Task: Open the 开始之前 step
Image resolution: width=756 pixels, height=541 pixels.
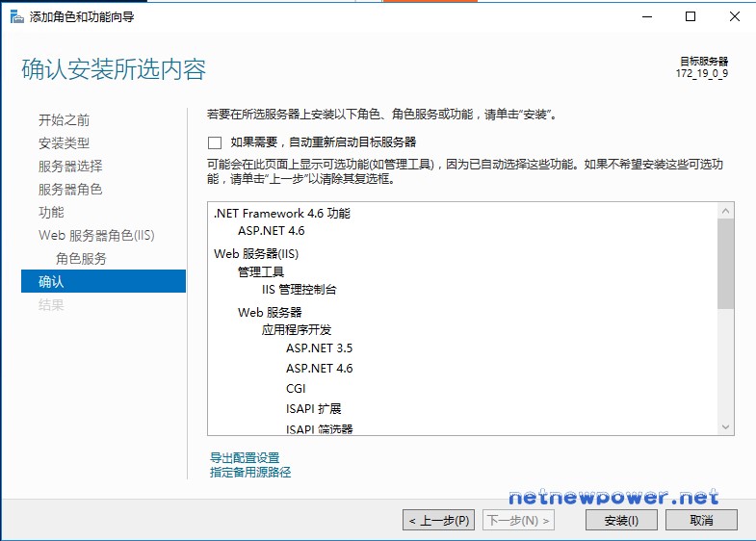Action: [64, 120]
